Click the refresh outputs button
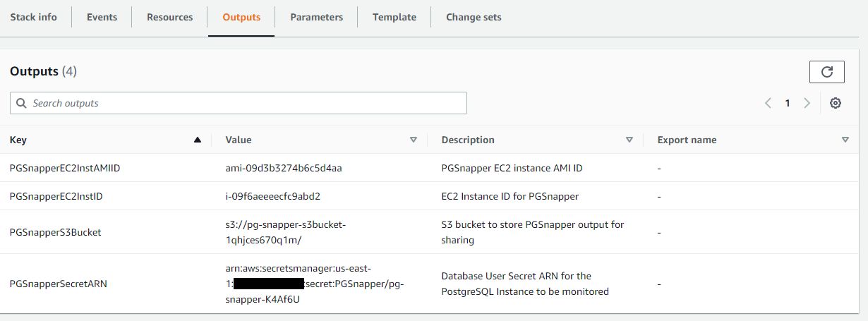868x321 pixels. point(827,72)
